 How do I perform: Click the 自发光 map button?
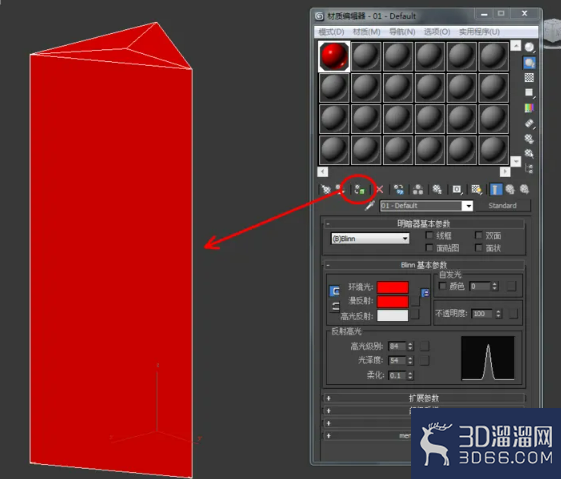click(512, 286)
